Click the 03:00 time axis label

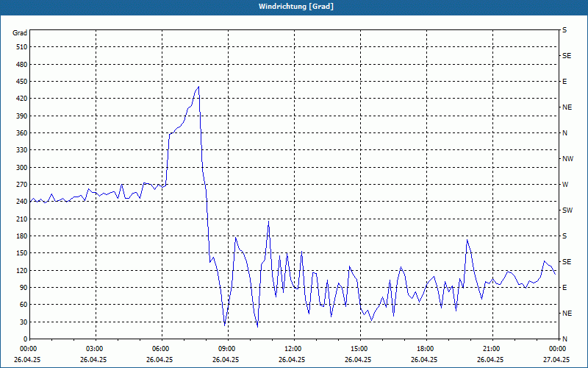click(95, 349)
